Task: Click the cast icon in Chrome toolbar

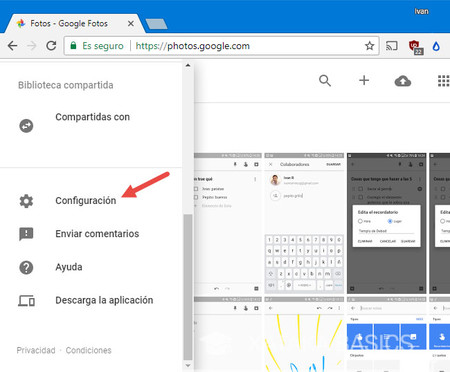Action: click(392, 46)
